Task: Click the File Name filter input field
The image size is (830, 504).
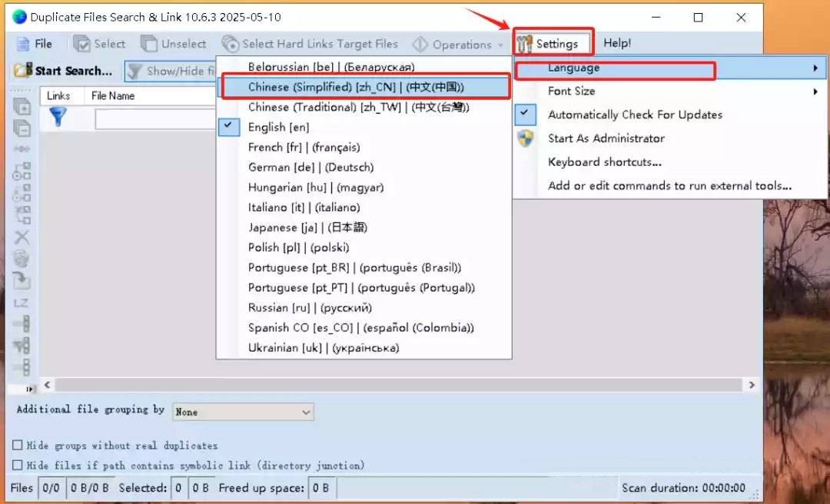Action: coord(155,119)
